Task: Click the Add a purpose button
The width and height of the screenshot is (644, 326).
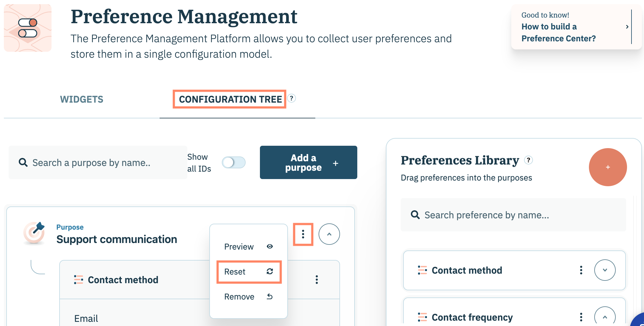Action: 308,163
